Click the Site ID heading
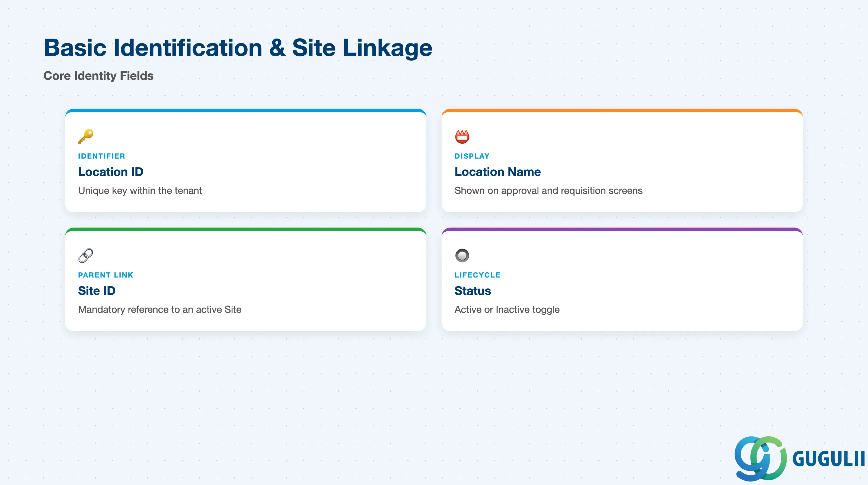 coord(97,291)
